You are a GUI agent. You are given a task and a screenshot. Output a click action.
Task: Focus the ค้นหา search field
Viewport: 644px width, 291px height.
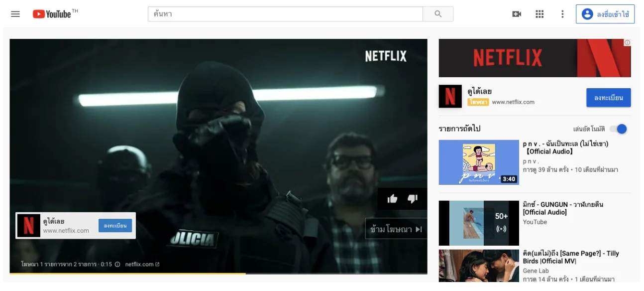(x=285, y=14)
